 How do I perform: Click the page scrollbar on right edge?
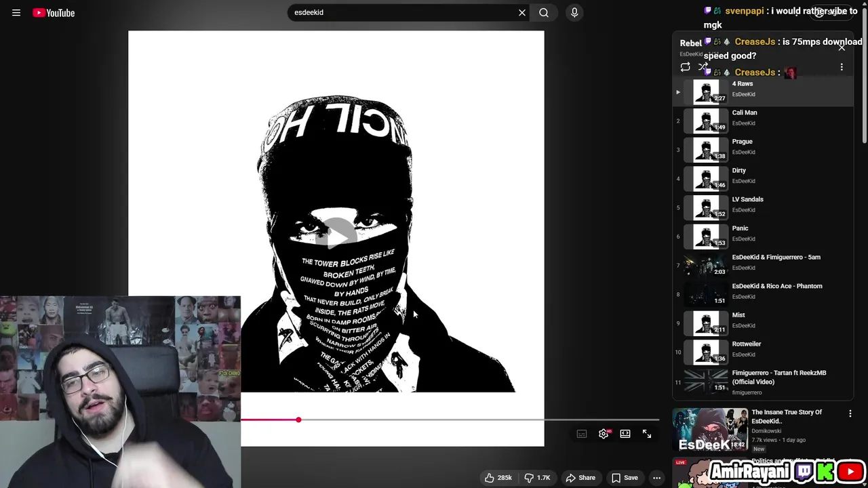tap(865, 75)
